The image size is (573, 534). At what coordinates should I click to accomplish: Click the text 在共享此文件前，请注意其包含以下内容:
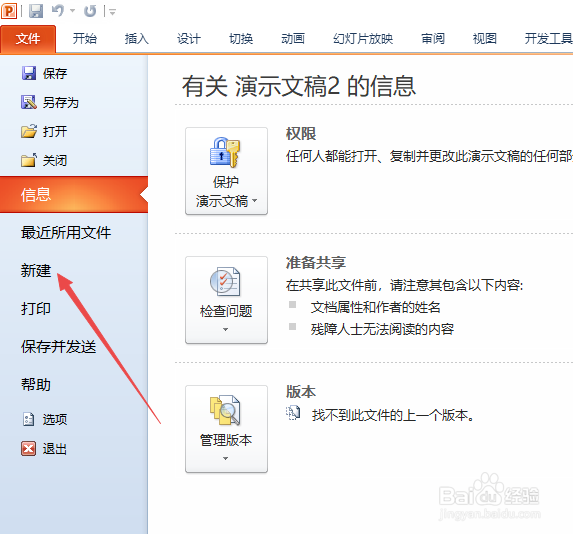405,285
